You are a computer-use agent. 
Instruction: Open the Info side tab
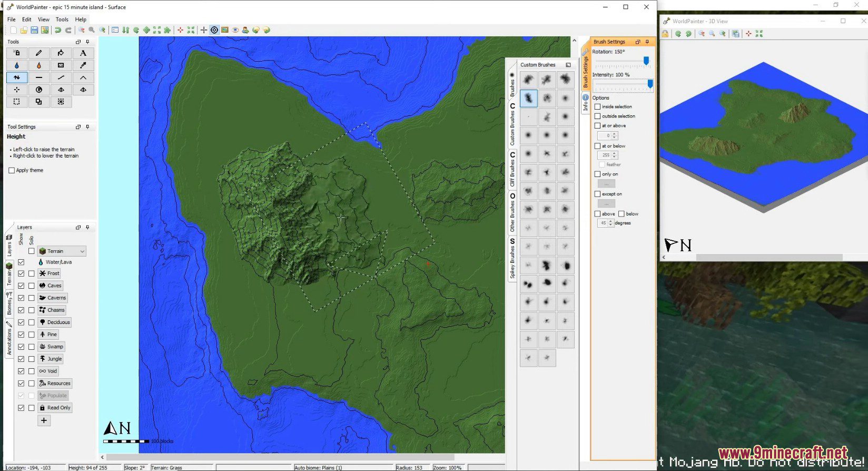(585, 103)
